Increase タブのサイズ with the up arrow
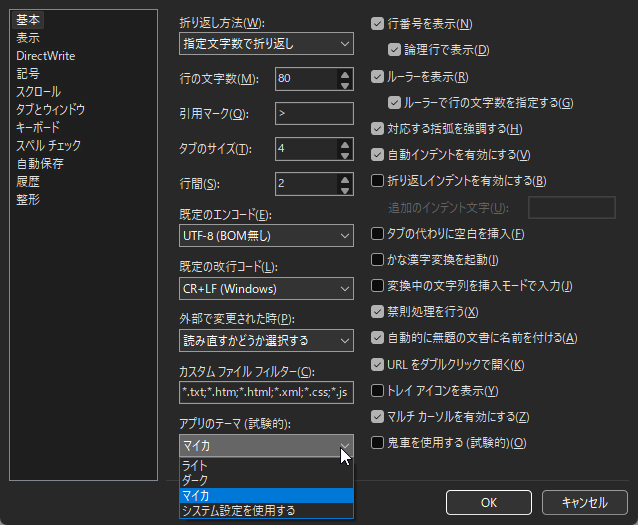This screenshot has width=638, height=525. coord(345,145)
